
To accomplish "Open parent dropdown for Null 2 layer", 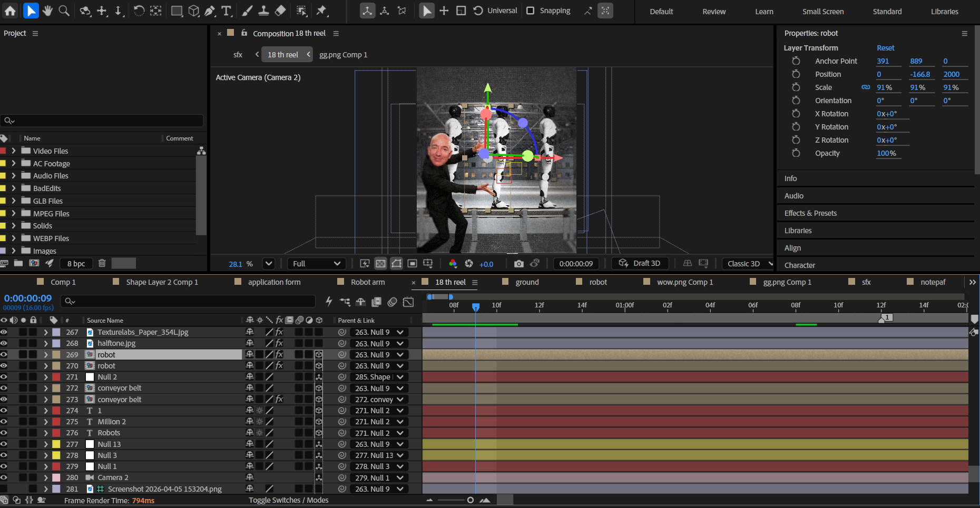I will pos(400,377).
